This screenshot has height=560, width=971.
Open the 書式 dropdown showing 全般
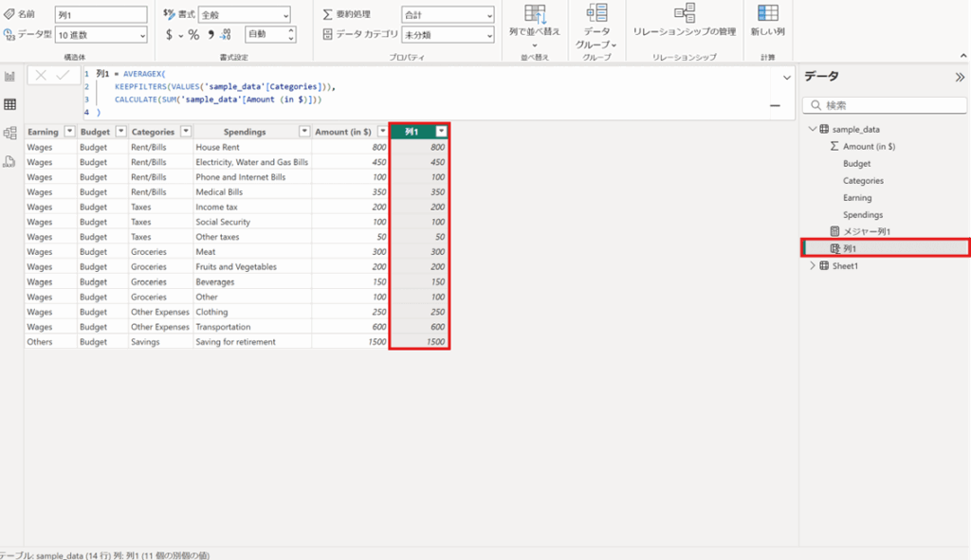245,15
